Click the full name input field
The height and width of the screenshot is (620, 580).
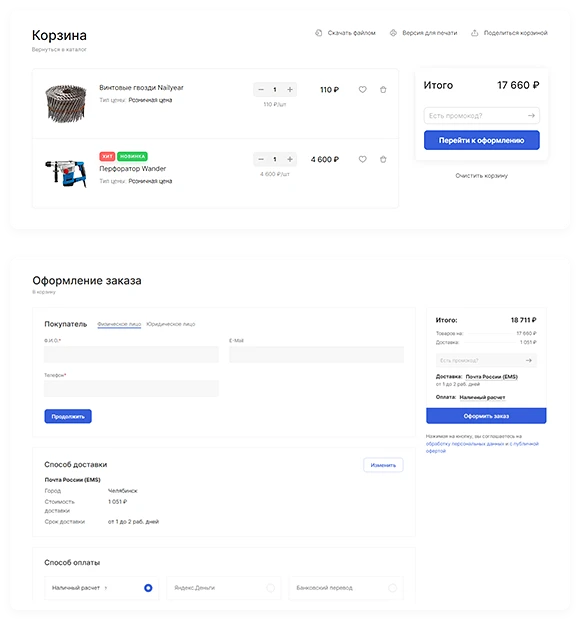click(131, 355)
